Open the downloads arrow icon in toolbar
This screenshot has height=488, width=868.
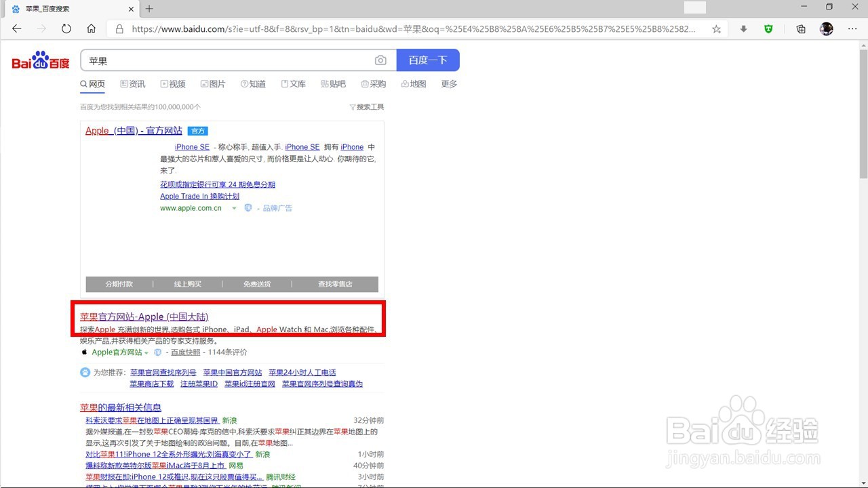coord(744,29)
